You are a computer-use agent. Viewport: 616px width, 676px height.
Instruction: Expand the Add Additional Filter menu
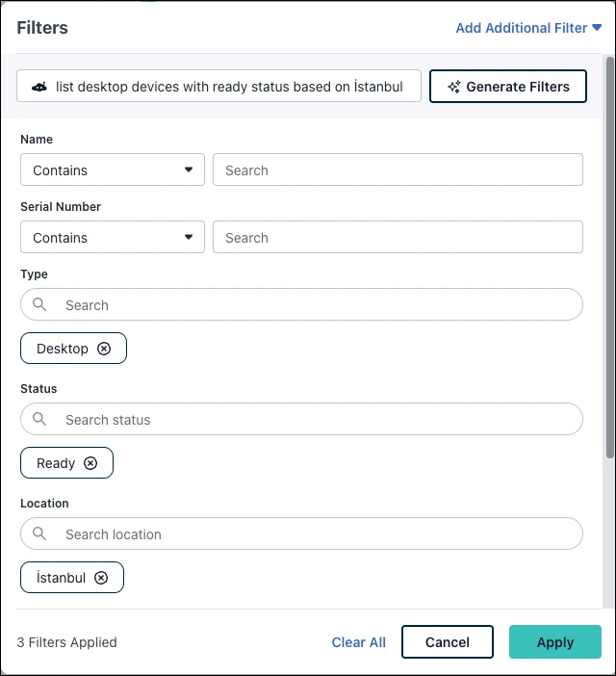tap(528, 28)
